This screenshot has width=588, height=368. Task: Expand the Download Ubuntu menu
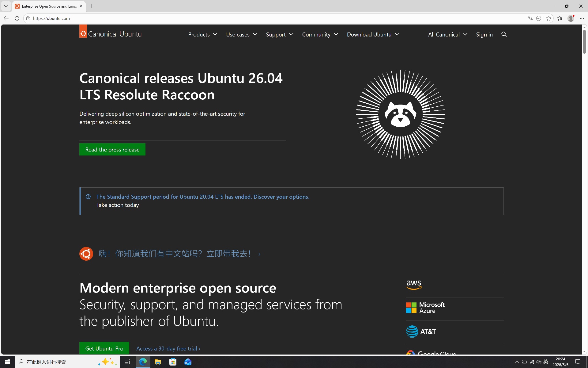coord(373,34)
